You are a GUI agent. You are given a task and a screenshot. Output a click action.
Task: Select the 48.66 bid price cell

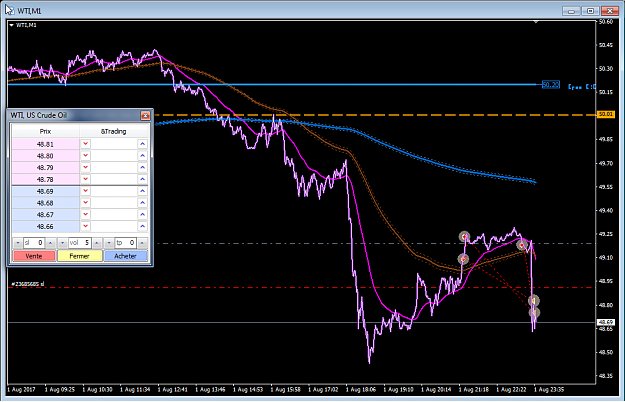pyautogui.click(x=45, y=226)
